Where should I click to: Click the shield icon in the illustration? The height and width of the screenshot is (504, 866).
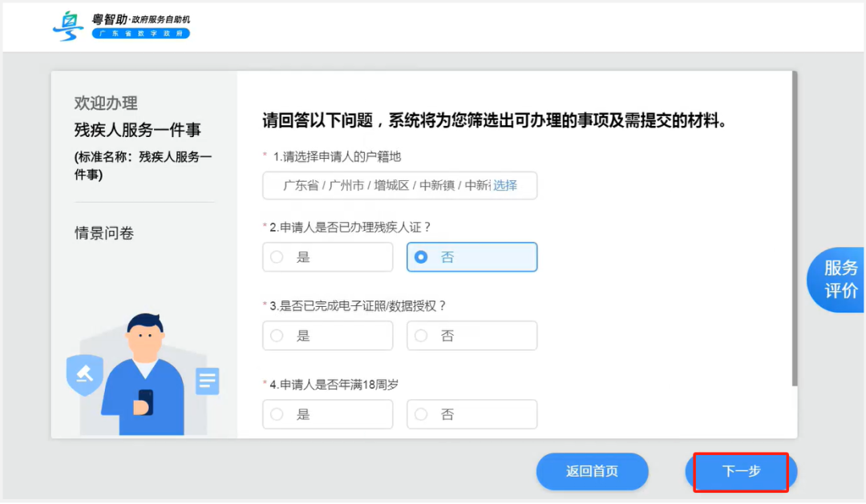click(x=85, y=374)
